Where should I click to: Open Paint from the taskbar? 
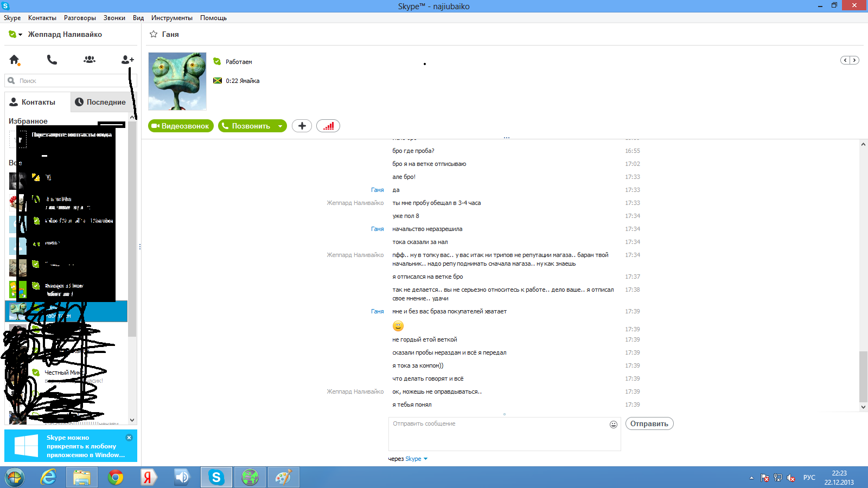click(x=283, y=477)
